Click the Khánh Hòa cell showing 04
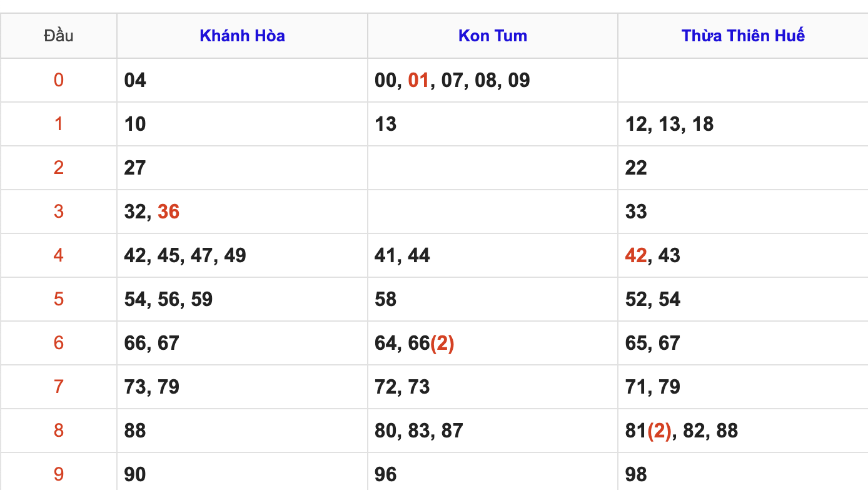This screenshot has height=490, width=868. (x=242, y=80)
